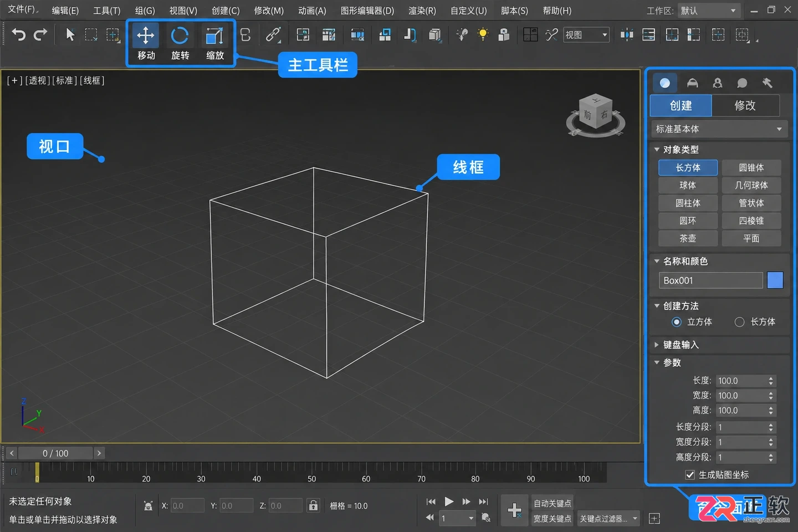Screen dimensions: 798x532
Task: Open the 标准基本体 category dropdown
Action: point(719,129)
